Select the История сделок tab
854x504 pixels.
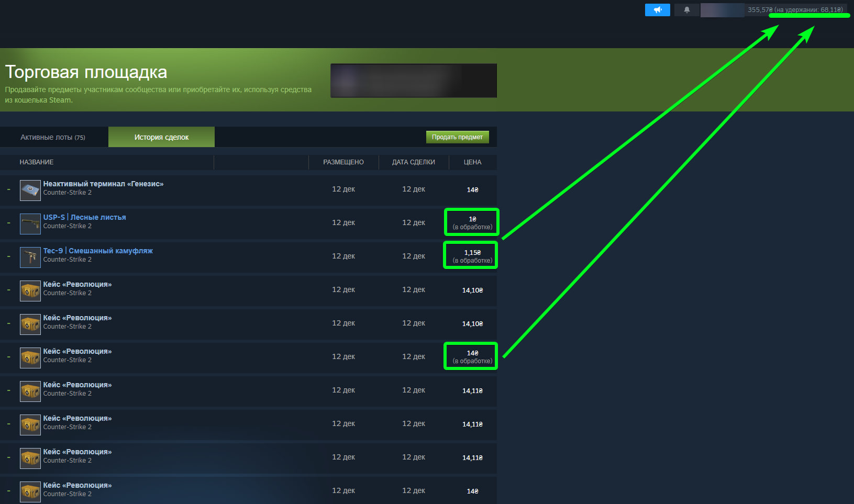(161, 137)
